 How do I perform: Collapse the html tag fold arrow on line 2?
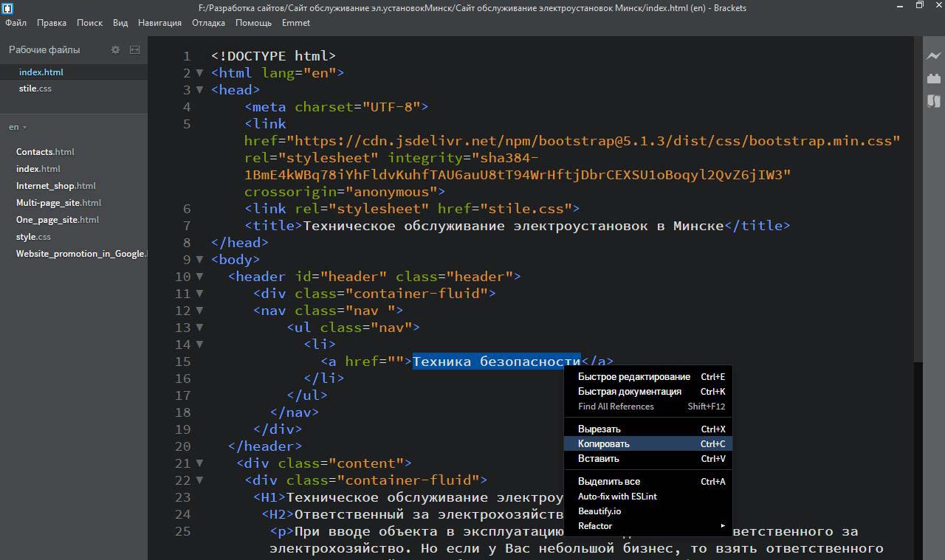tap(199, 72)
